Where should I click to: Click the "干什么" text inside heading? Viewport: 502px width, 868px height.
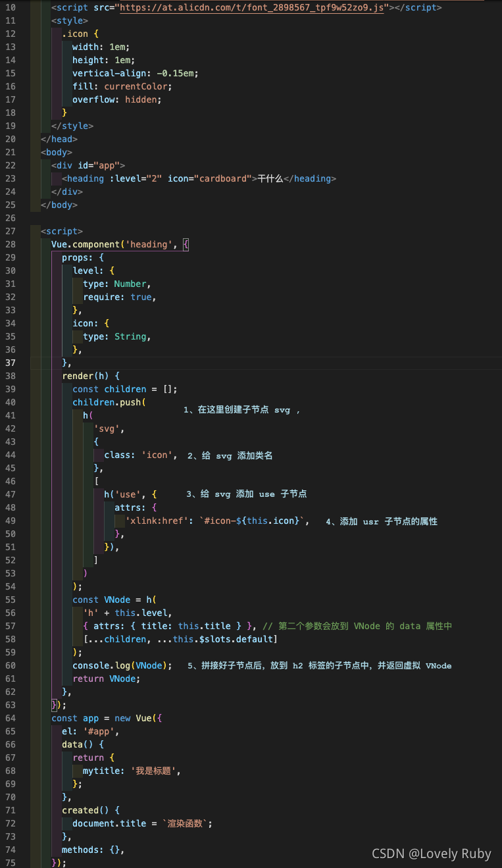[x=270, y=178]
